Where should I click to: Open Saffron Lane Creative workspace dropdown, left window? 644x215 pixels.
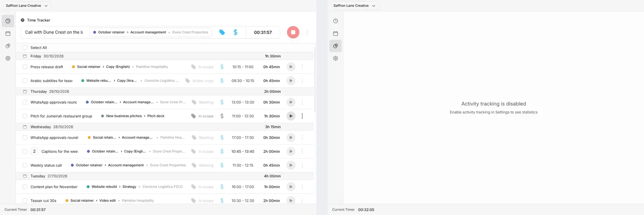[27, 6]
